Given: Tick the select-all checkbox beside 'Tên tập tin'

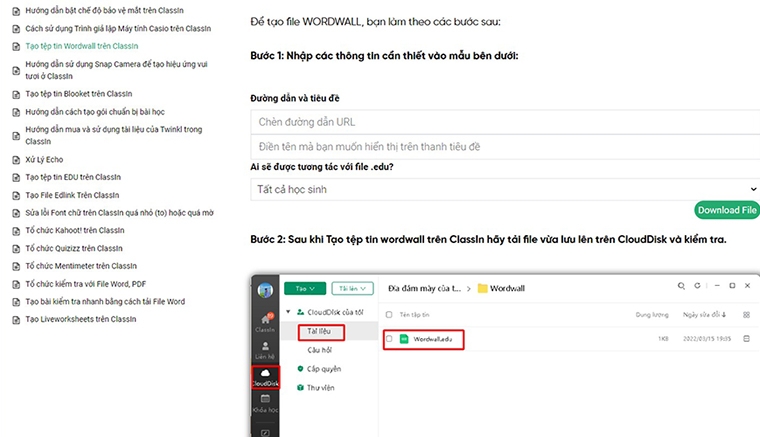Looking at the screenshot, I should (x=389, y=315).
